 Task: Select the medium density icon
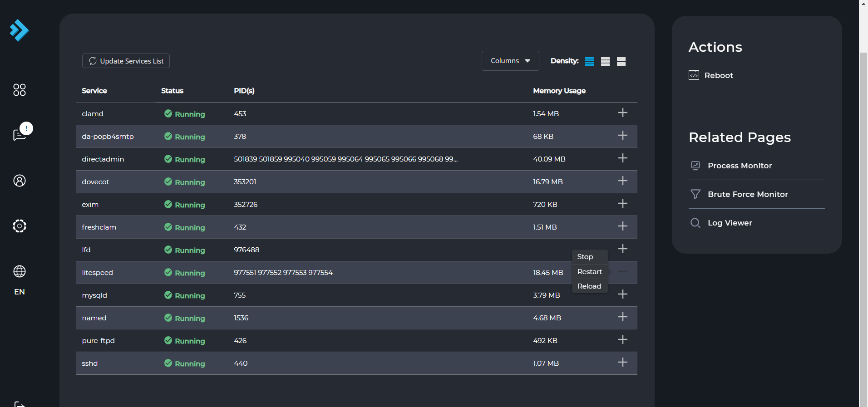(605, 61)
